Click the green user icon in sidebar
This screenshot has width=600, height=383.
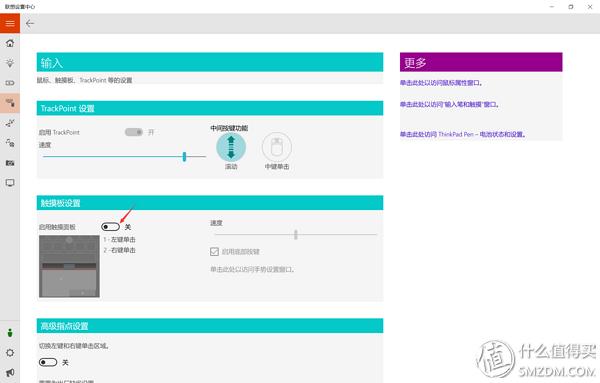[x=10, y=333]
